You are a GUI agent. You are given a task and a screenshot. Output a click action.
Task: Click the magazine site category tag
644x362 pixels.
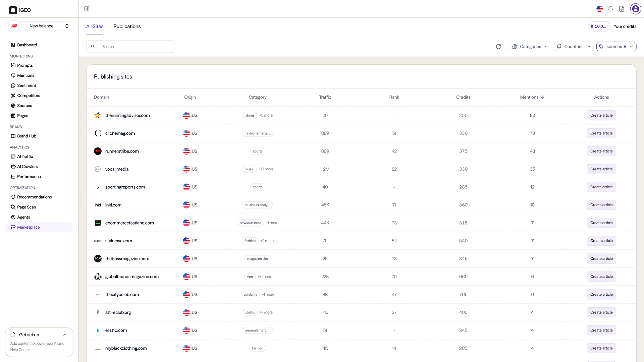258,259
